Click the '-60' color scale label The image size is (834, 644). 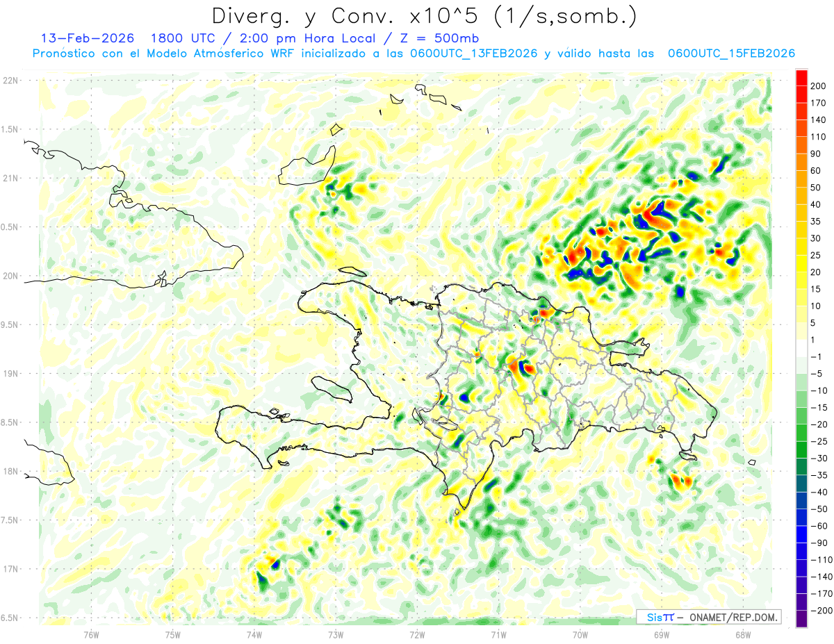pyautogui.click(x=820, y=526)
